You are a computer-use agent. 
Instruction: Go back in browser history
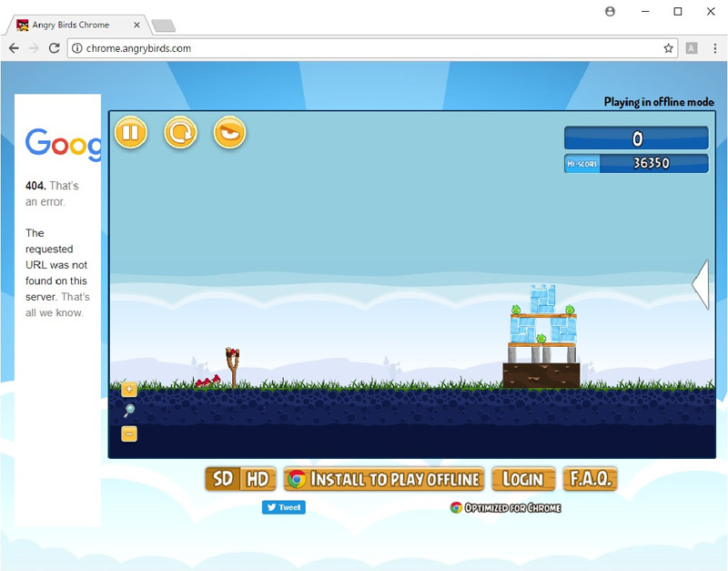[14, 48]
